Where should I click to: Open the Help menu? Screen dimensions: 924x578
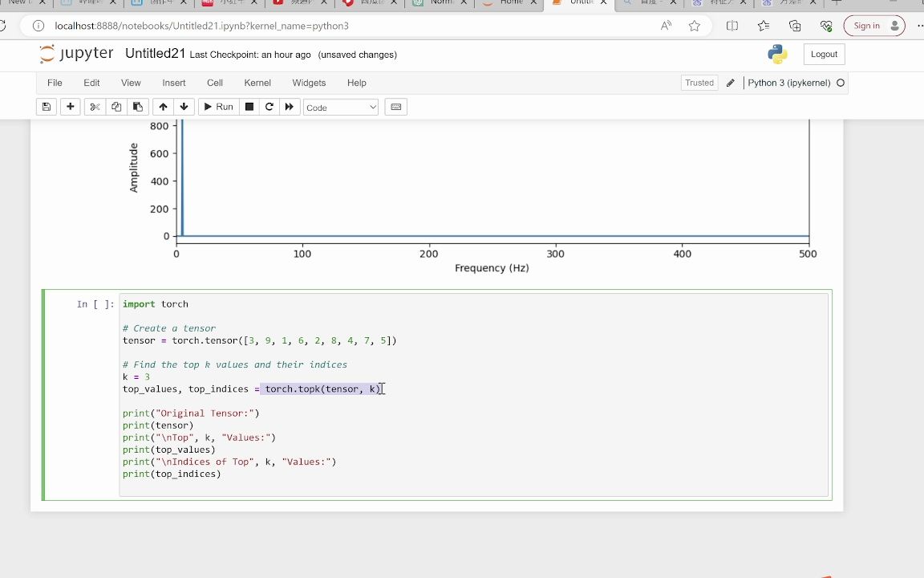click(x=356, y=83)
